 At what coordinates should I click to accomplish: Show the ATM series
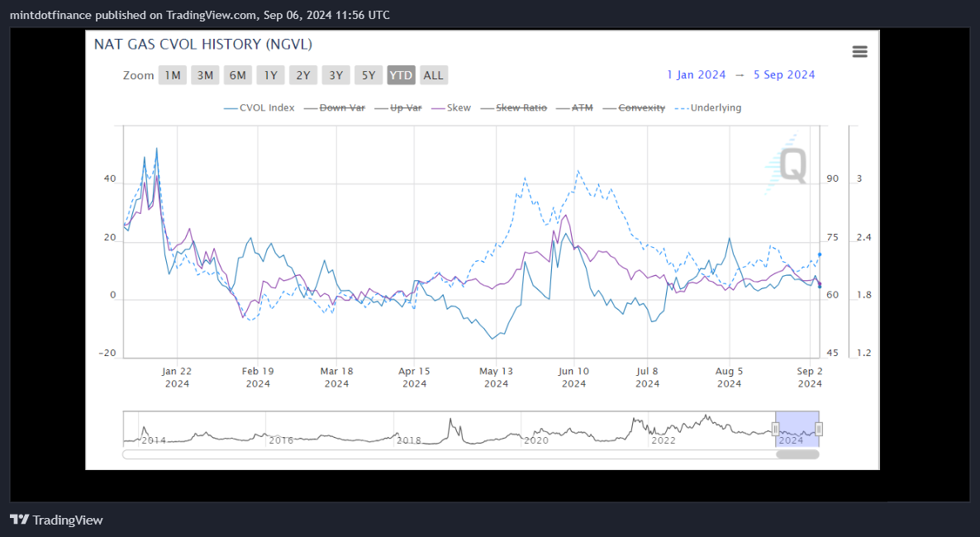click(x=574, y=107)
